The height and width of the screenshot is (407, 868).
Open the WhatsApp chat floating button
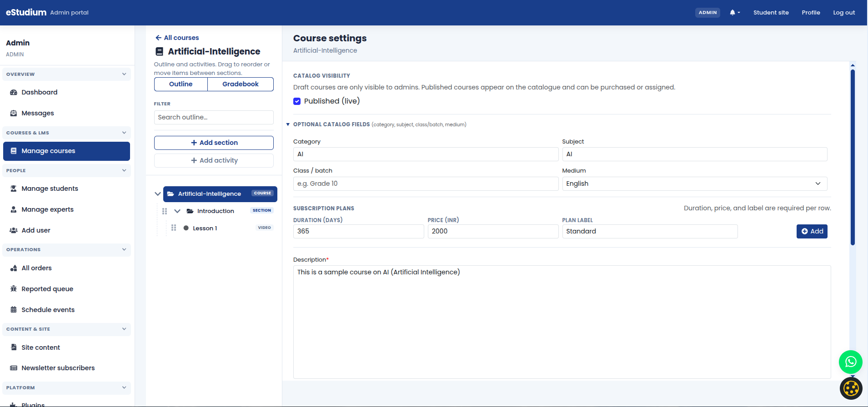coord(851,362)
